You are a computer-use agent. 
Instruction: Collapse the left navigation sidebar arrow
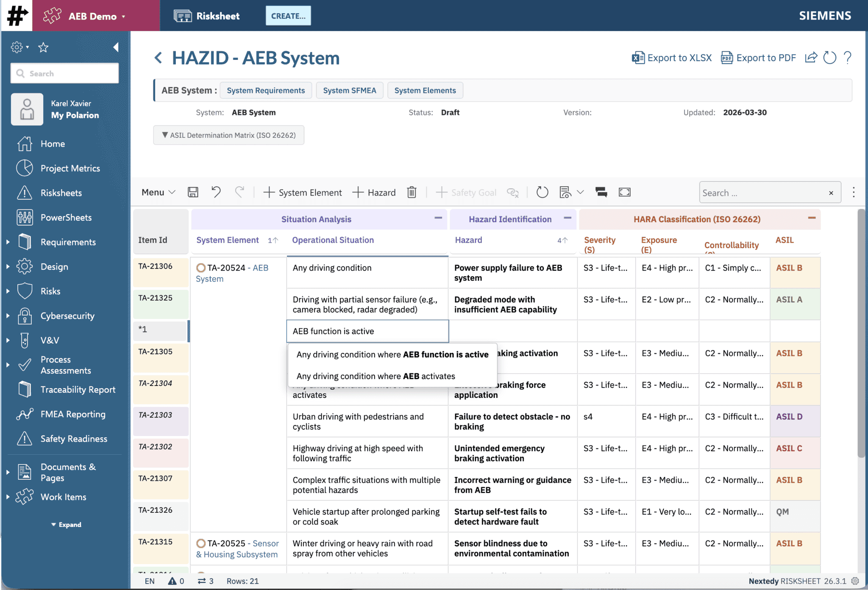[116, 47]
